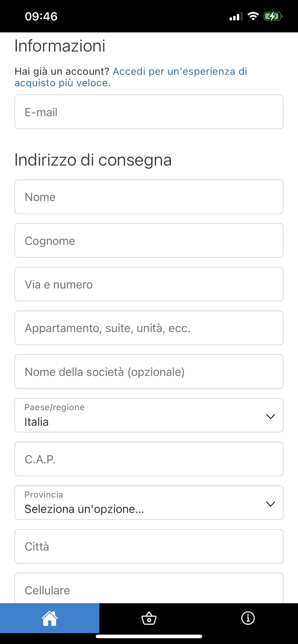
Task: Click the Accedi login link
Action: [x=179, y=71]
